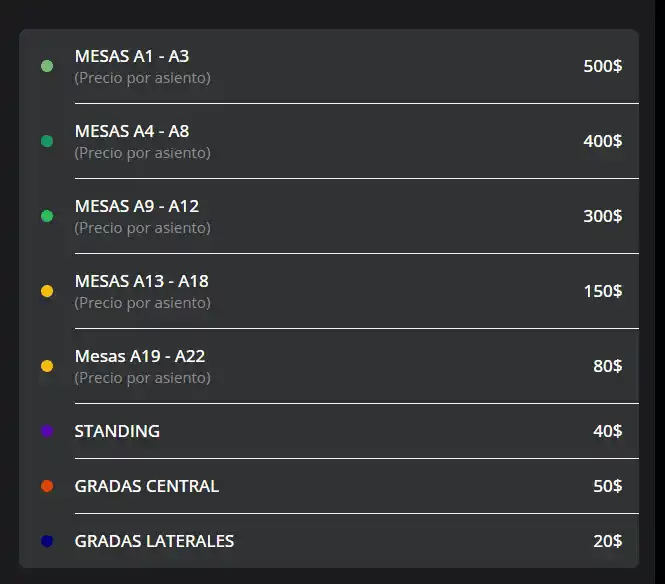Viewport: 665px width, 584px height.
Task: Choose the GRADAS CENTRAL label
Action: [x=147, y=486]
